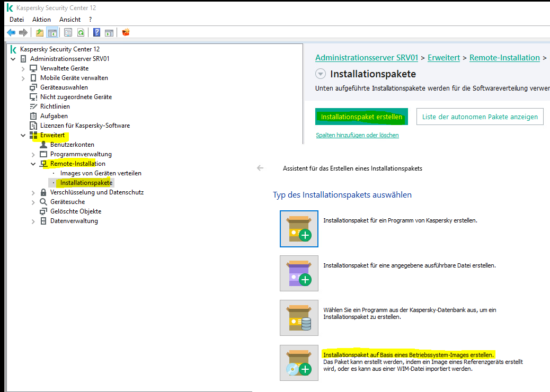This screenshot has height=392, width=550.
Task: Collapse the Remote-Installation node
Action: (x=33, y=164)
